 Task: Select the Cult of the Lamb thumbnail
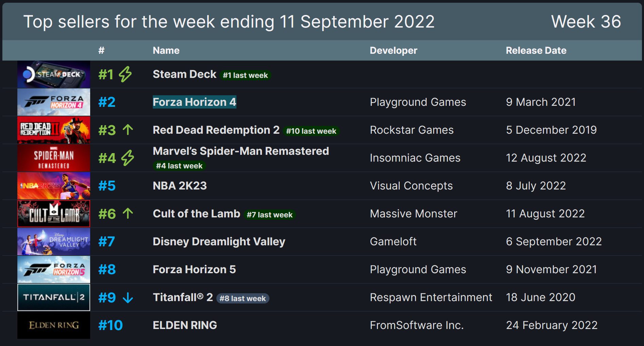(x=53, y=214)
